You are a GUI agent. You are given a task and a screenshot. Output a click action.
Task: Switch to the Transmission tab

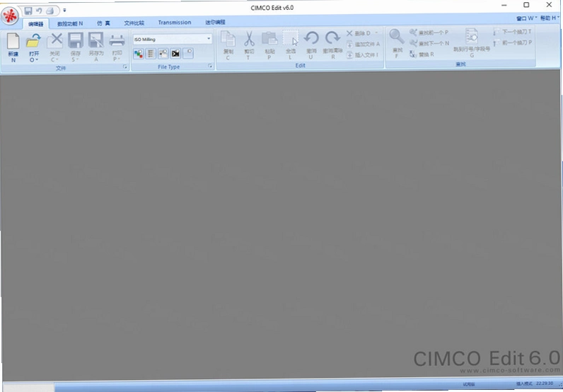click(x=175, y=22)
